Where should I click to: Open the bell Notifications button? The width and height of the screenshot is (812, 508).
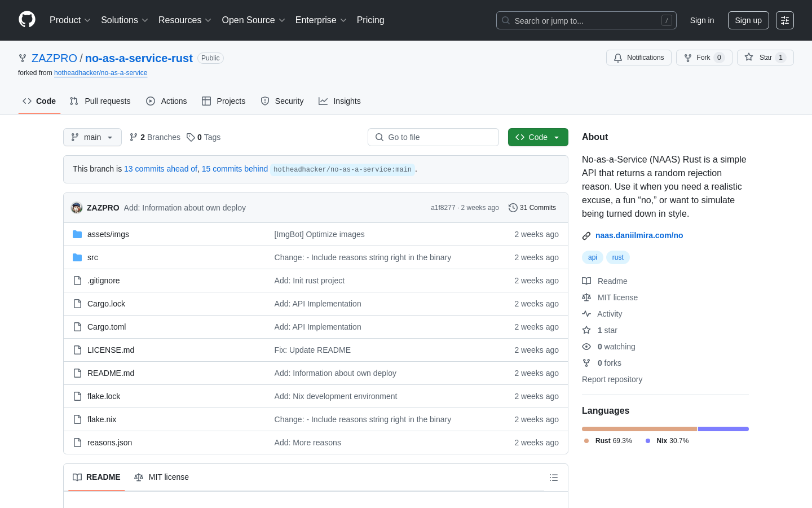pyautogui.click(x=639, y=58)
